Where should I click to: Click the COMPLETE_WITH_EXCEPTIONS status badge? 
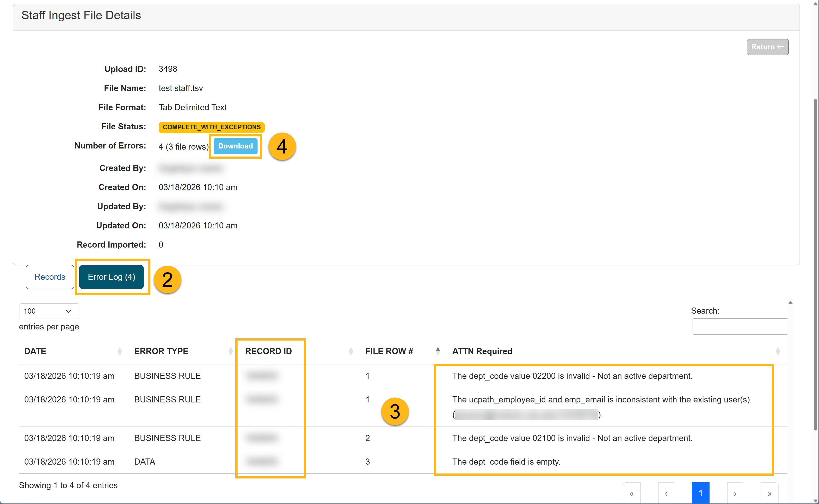point(211,127)
